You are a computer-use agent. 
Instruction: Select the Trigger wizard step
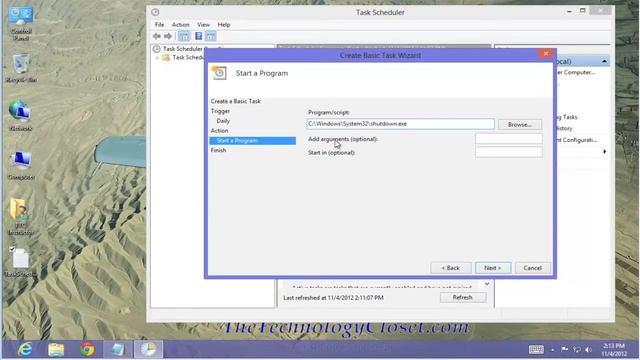220,111
